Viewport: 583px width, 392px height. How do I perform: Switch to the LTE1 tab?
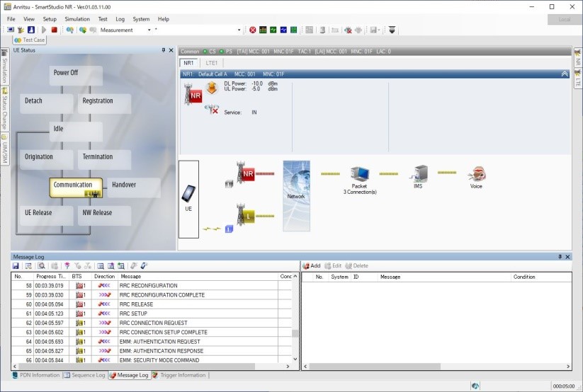pos(212,63)
